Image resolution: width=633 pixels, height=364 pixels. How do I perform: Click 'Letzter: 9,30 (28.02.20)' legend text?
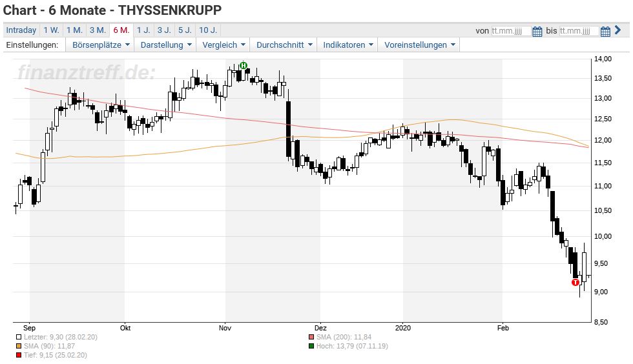61,337
